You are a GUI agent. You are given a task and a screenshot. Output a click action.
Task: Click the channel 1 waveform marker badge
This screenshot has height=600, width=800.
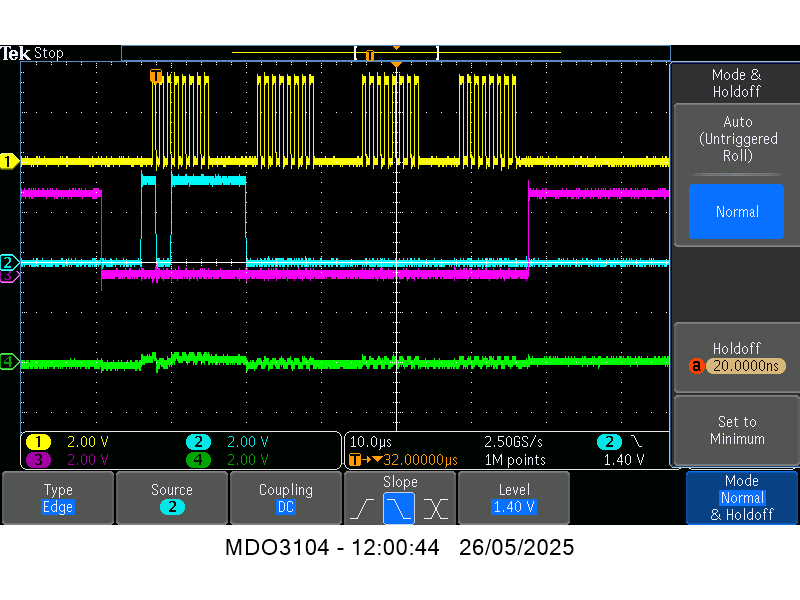coord(10,160)
